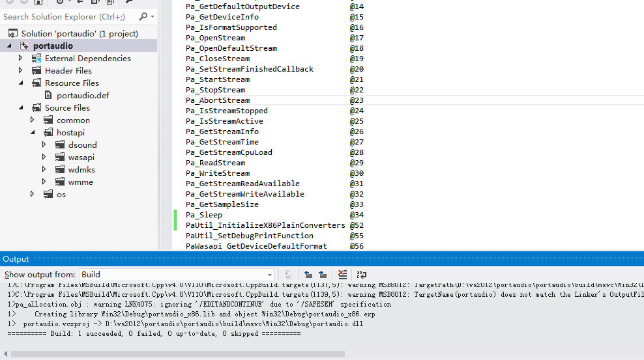Select the bold portaudio project label
This screenshot has width=644, height=360.
pos(53,46)
